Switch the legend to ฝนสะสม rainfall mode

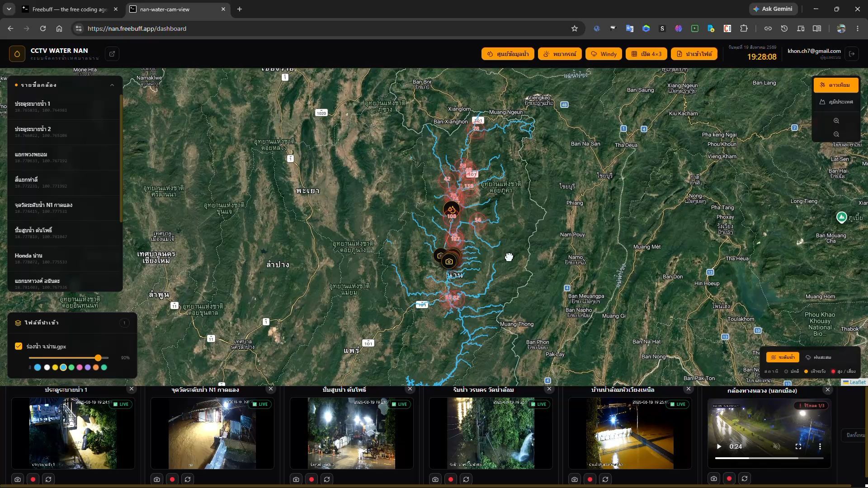819,357
